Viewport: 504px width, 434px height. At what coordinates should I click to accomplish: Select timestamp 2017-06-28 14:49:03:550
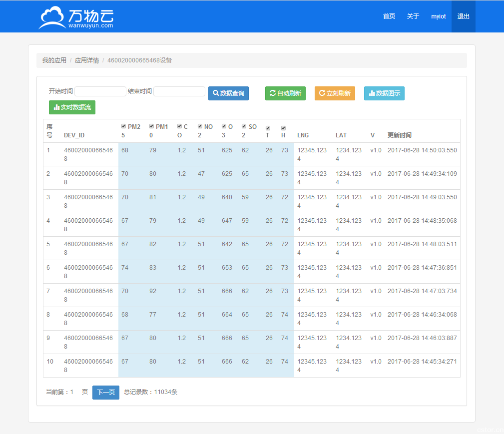tap(422, 197)
